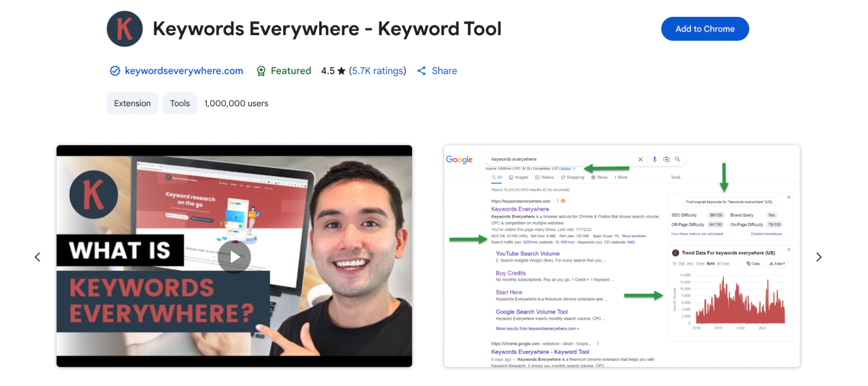
Task: Click the magnifier search icon in the Google bar
Action: [x=677, y=159]
